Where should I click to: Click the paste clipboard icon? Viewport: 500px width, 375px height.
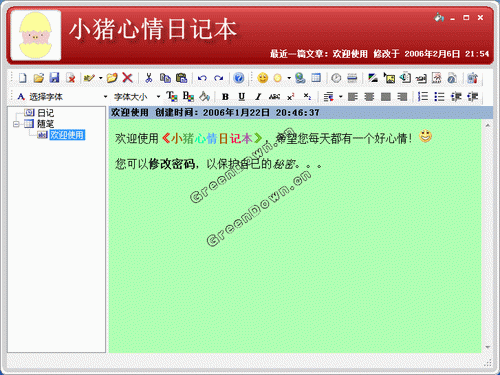click(181, 78)
